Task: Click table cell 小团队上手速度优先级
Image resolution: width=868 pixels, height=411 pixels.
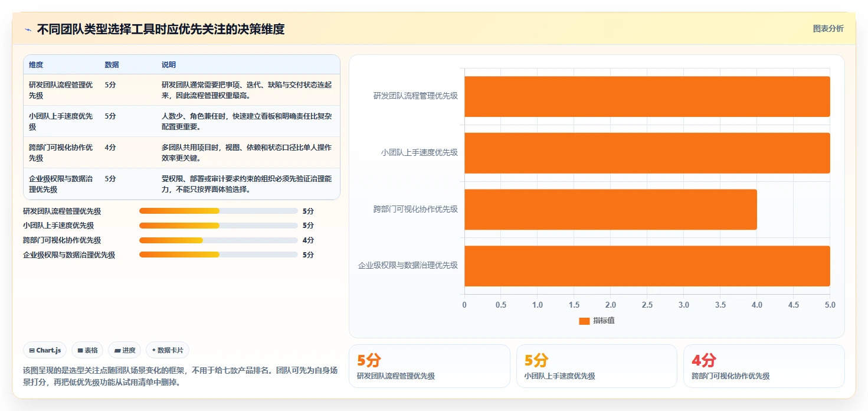Action: point(61,121)
